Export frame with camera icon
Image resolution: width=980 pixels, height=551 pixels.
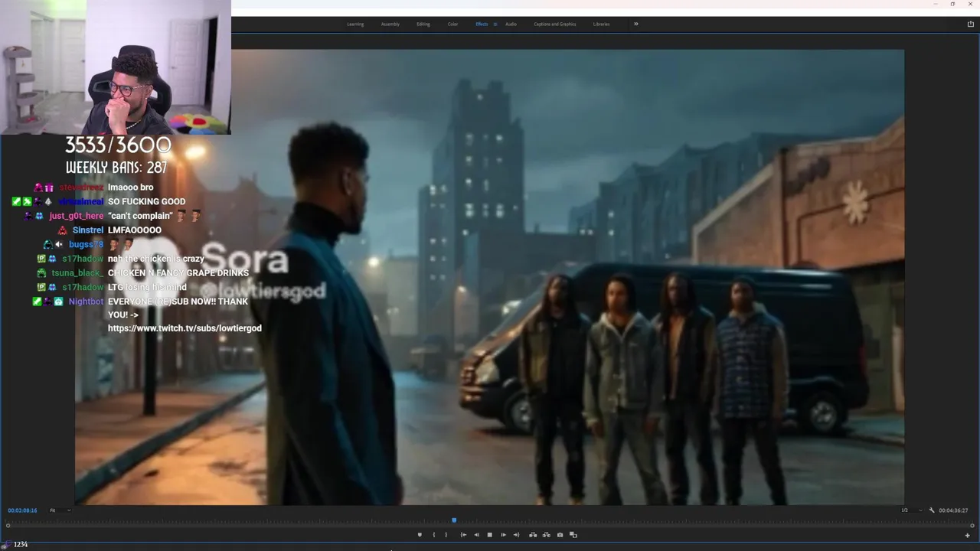point(560,535)
